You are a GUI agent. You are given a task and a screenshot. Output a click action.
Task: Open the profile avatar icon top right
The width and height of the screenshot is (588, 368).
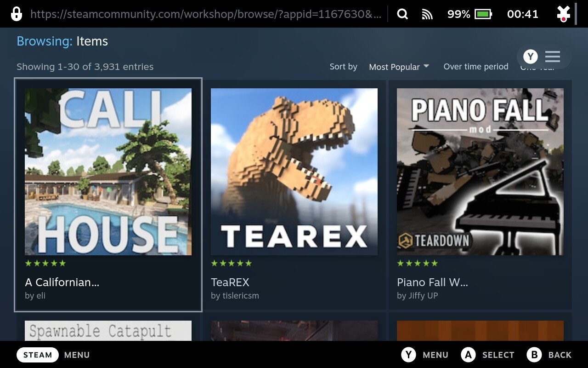(x=563, y=14)
